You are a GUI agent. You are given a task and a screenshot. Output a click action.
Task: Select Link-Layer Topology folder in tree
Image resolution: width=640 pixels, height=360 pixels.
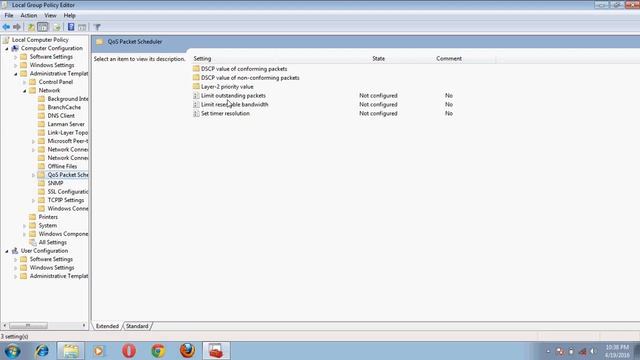point(68,133)
